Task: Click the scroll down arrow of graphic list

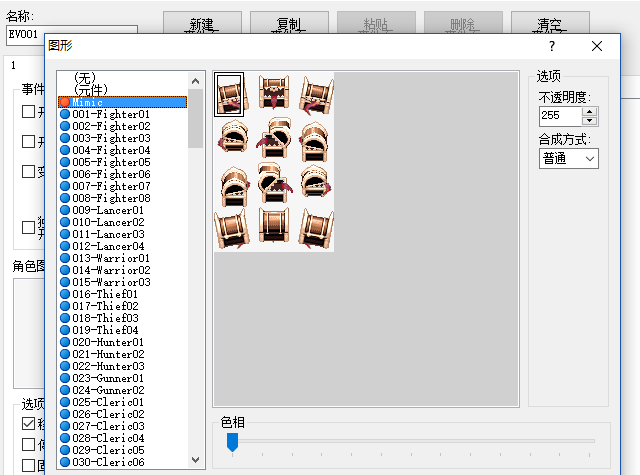Action: click(x=196, y=460)
